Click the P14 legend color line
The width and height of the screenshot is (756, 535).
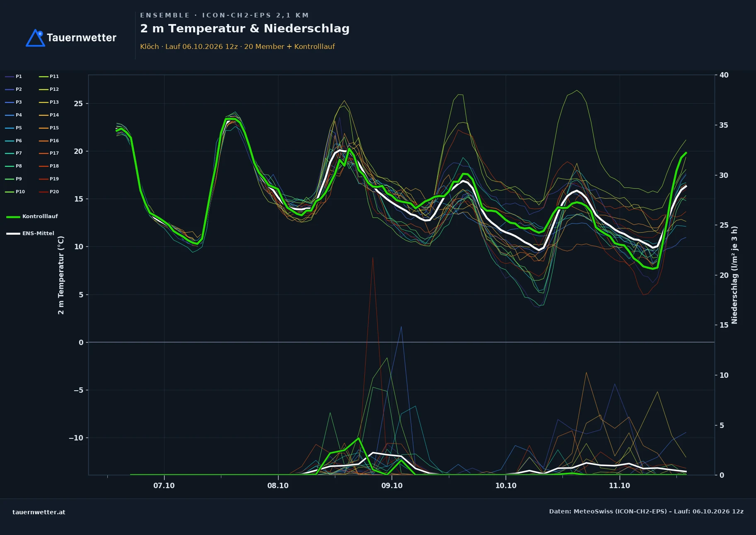point(44,115)
